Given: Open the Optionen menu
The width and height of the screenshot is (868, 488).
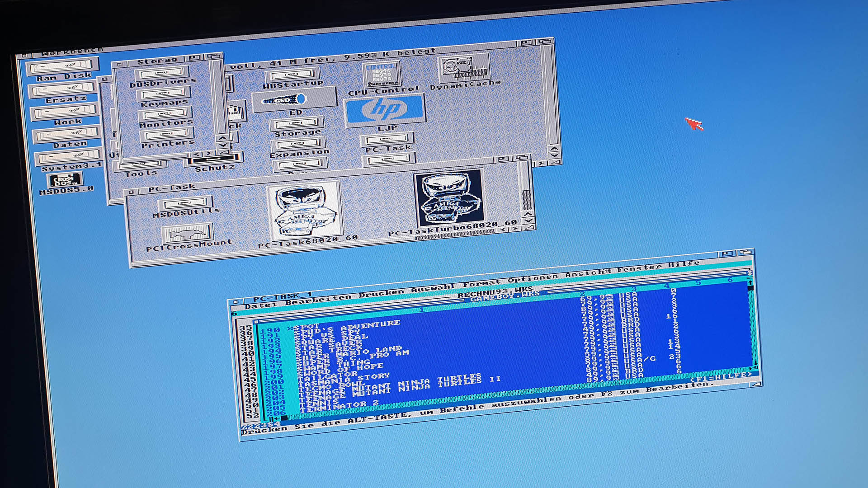Looking at the screenshot, I should (533, 278).
